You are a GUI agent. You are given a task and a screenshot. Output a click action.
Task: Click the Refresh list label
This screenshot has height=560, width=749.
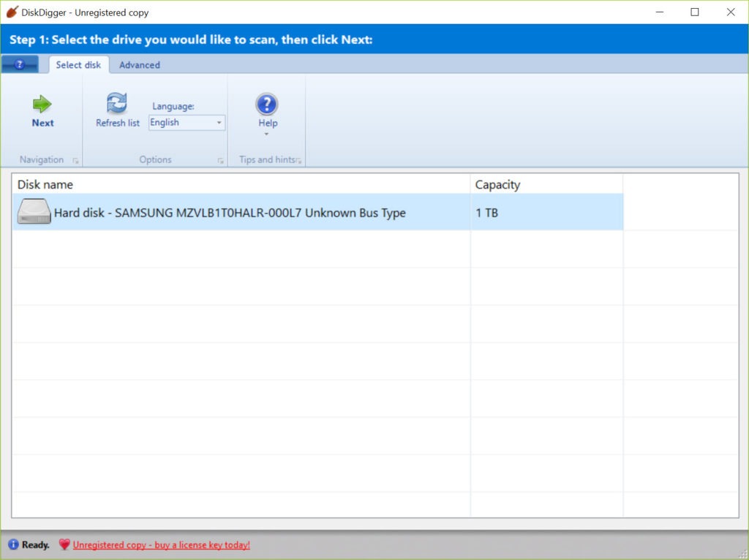click(x=118, y=123)
